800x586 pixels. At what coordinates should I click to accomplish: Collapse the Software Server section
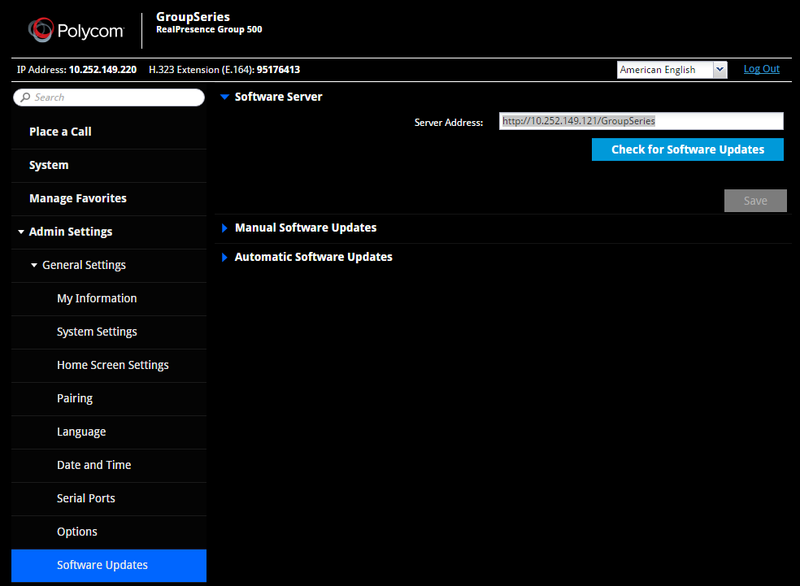[226, 97]
